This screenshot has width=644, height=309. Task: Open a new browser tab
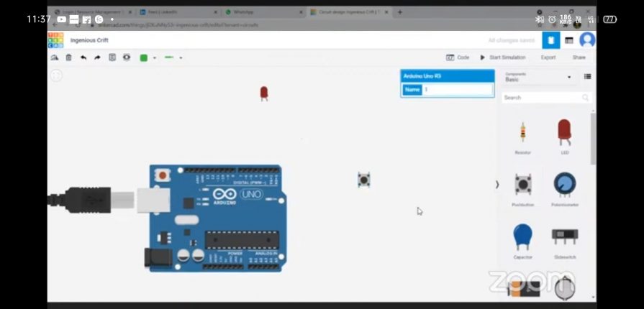pos(399,12)
